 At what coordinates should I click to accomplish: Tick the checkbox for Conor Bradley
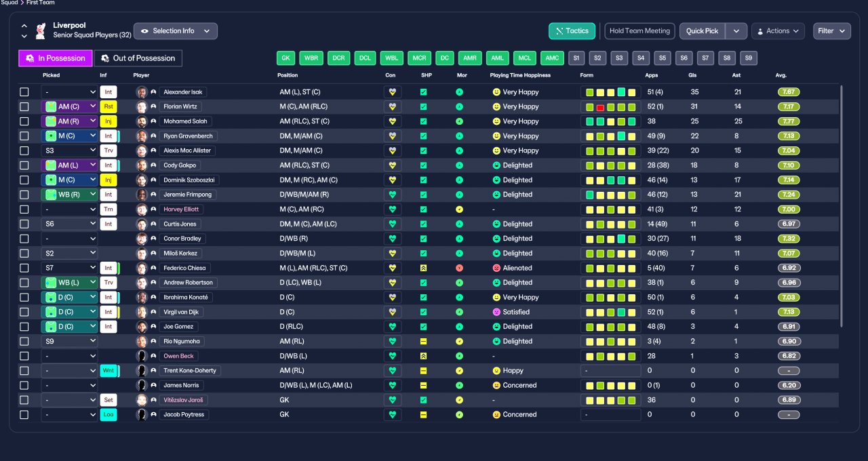[x=24, y=239]
